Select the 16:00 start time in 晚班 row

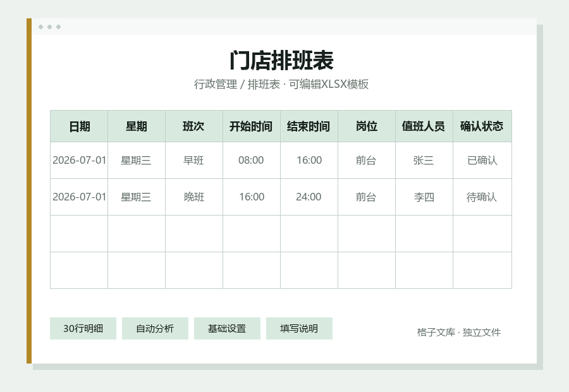(x=252, y=197)
